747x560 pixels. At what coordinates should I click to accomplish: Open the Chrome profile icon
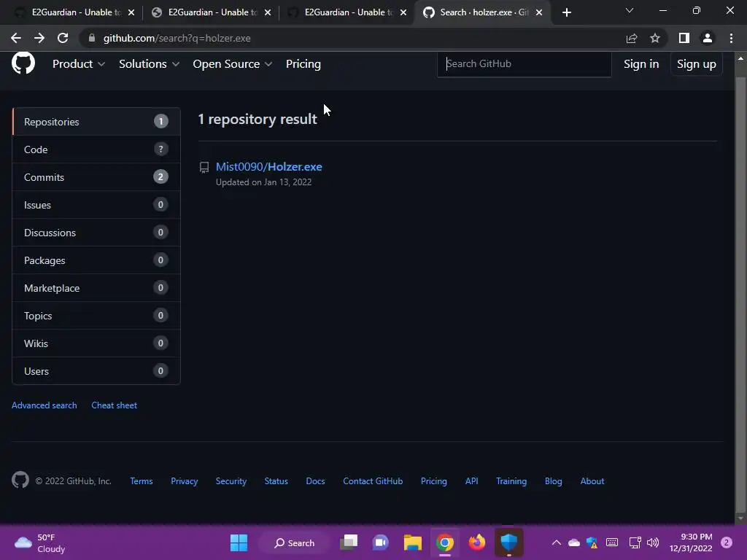[708, 38]
